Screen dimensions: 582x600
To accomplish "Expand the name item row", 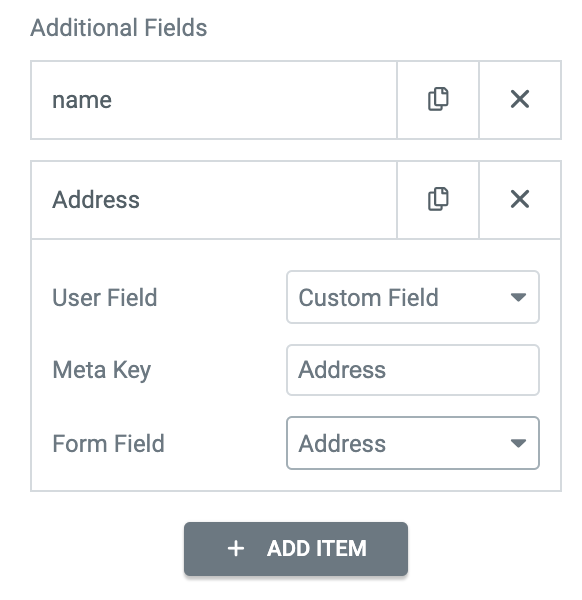I will point(214,100).
